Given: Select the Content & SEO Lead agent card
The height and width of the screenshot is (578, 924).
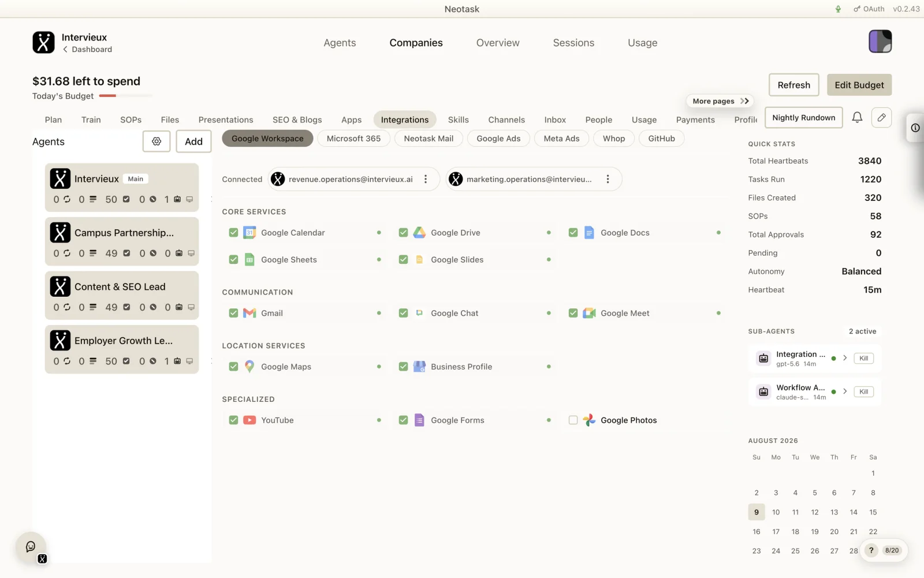Looking at the screenshot, I should click(122, 295).
